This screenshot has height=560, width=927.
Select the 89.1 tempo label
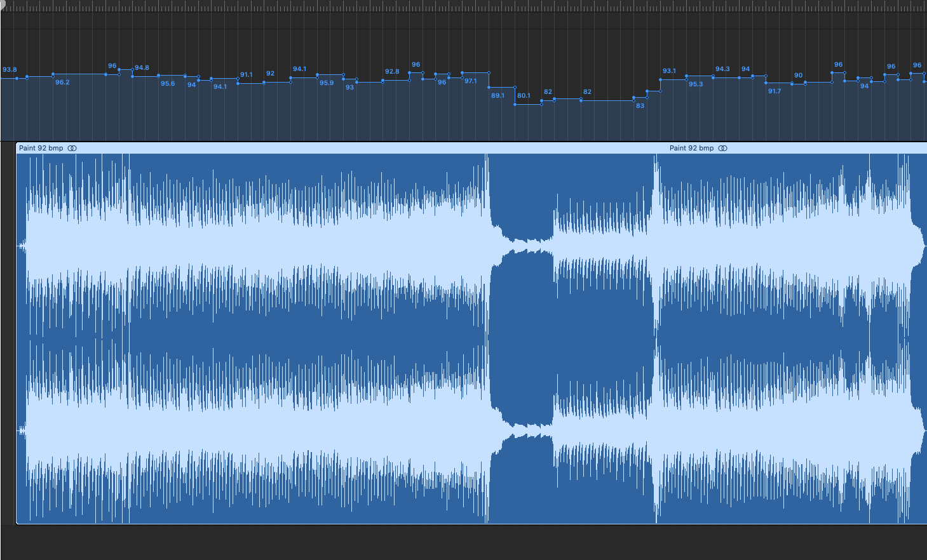click(x=497, y=96)
